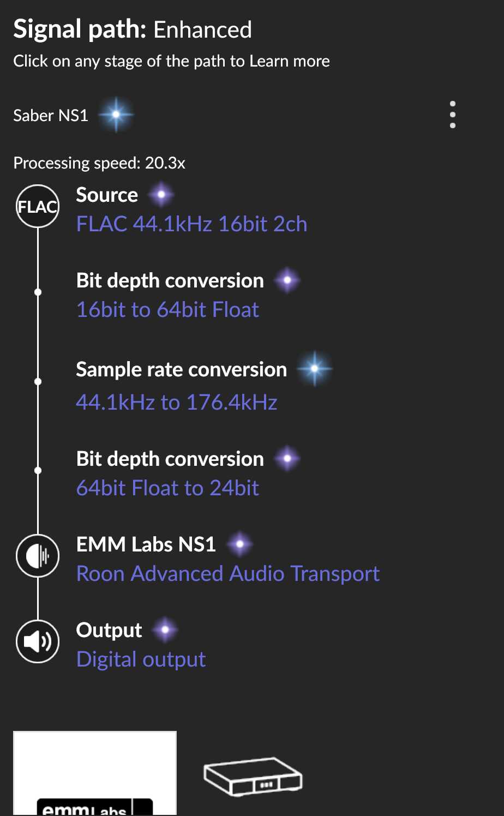
Task: Click the Digital output link
Action: (141, 659)
